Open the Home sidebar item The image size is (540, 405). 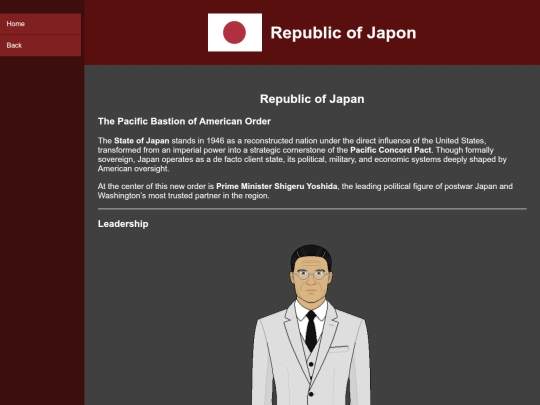[x=40, y=24]
